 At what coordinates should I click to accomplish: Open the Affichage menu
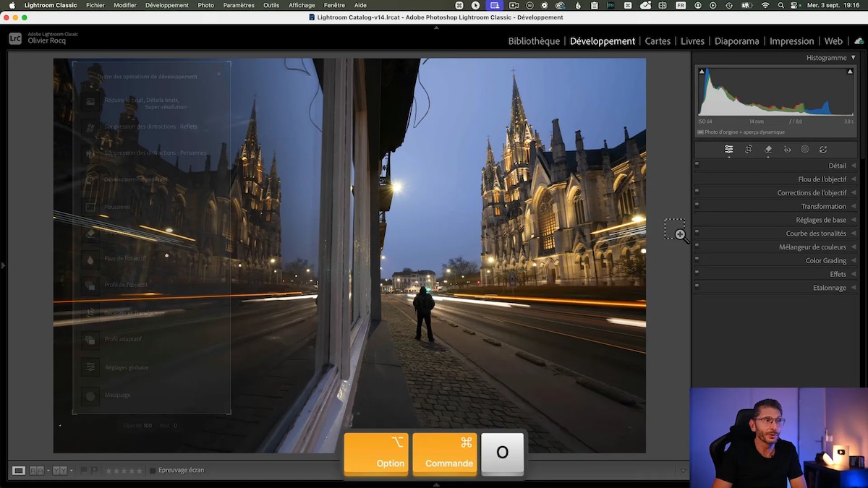(302, 5)
